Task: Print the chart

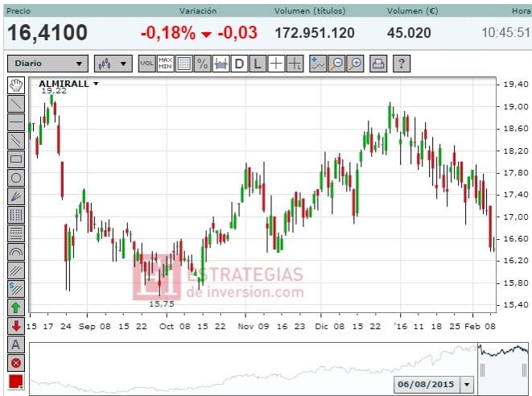Action: [x=378, y=64]
